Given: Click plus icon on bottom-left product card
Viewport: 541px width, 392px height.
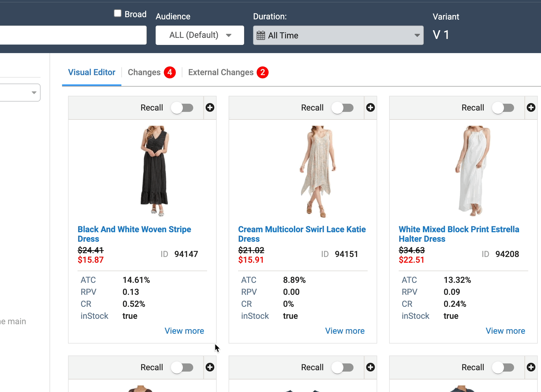Looking at the screenshot, I should [x=210, y=367].
